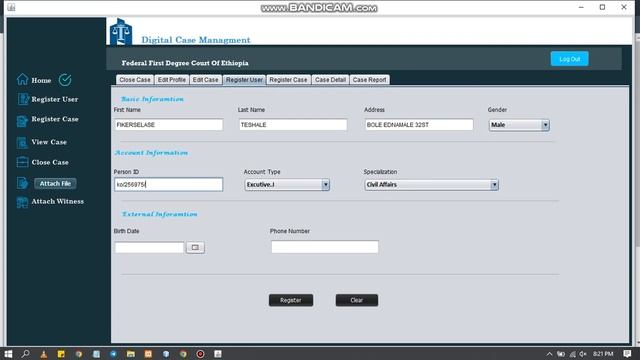Click the Home sidebar label
Image resolution: width=640 pixels, height=360 pixels.
click(41, 80)
